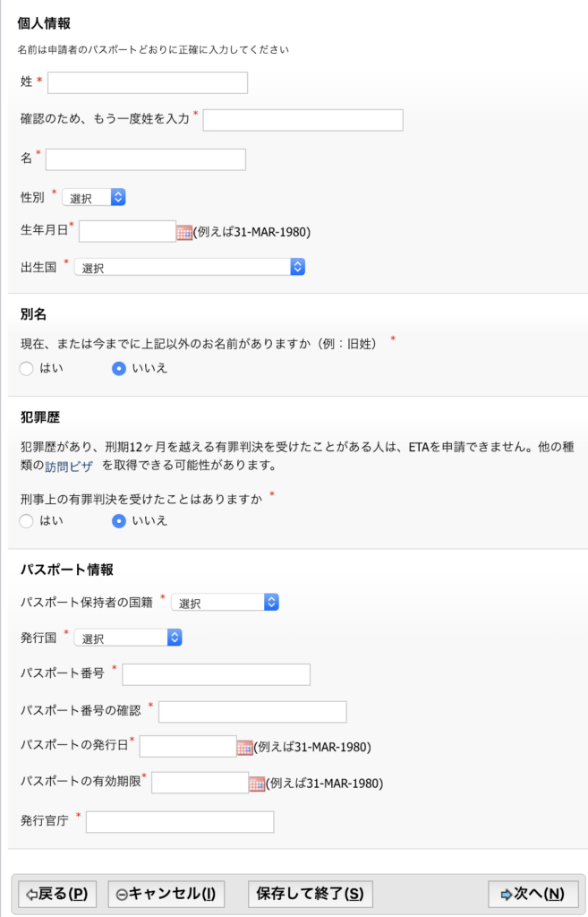Focus the パスポート番号 input field
This screenshot has height=917, width=588.
[x=217, y=674]
